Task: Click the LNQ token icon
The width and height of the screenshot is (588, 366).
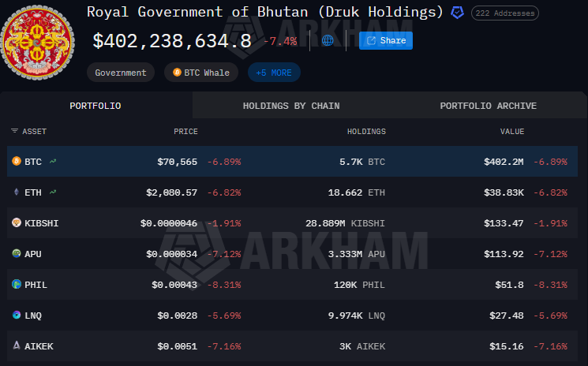Action: [16, 316]
